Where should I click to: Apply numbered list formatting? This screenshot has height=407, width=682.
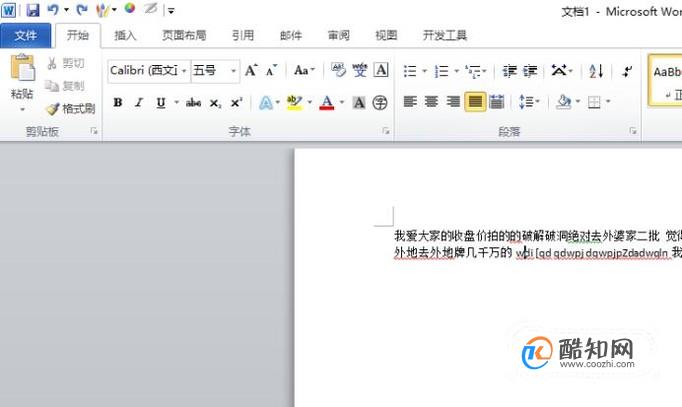[x=442, y=71]
